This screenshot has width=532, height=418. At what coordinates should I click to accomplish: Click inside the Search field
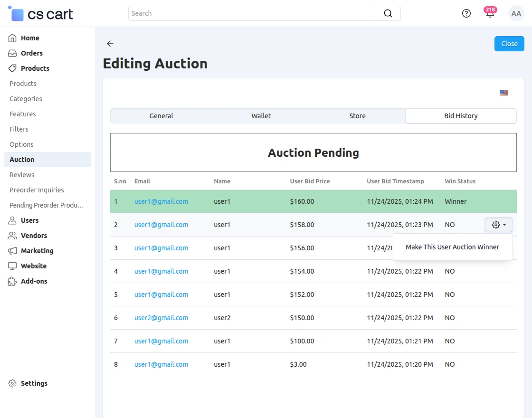pyautogui.click(x=256, y=13)
